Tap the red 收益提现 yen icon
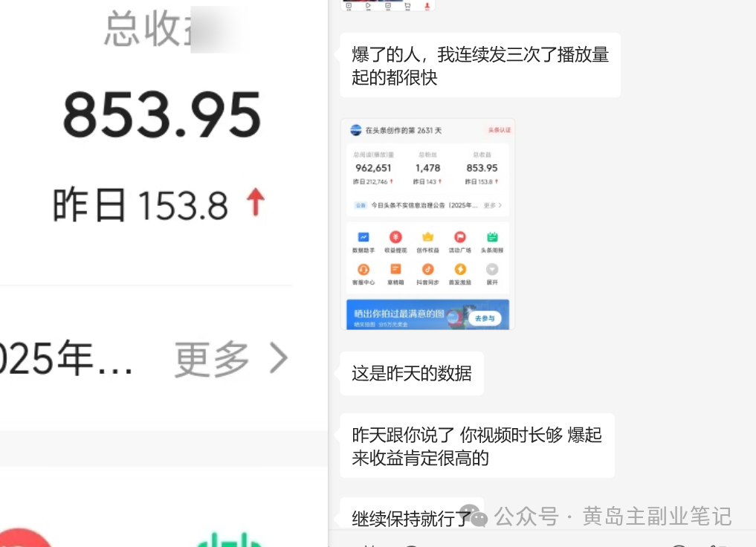The height and width of the screenshot is (547, 756). pos(395,237)
